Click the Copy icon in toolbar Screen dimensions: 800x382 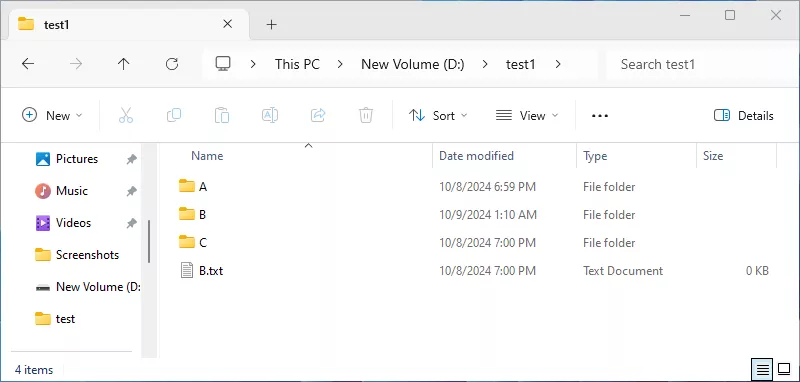pyautogui.click(x=174, y=115)
